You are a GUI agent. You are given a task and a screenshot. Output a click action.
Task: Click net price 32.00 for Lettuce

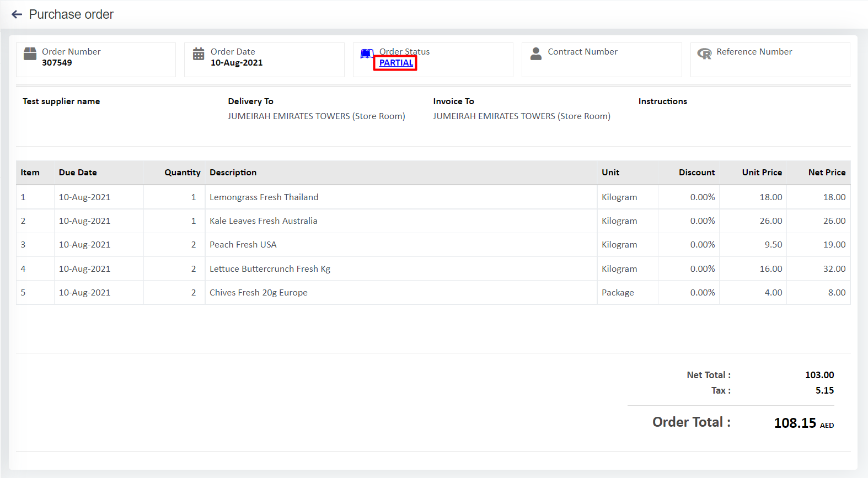(834, 269)
